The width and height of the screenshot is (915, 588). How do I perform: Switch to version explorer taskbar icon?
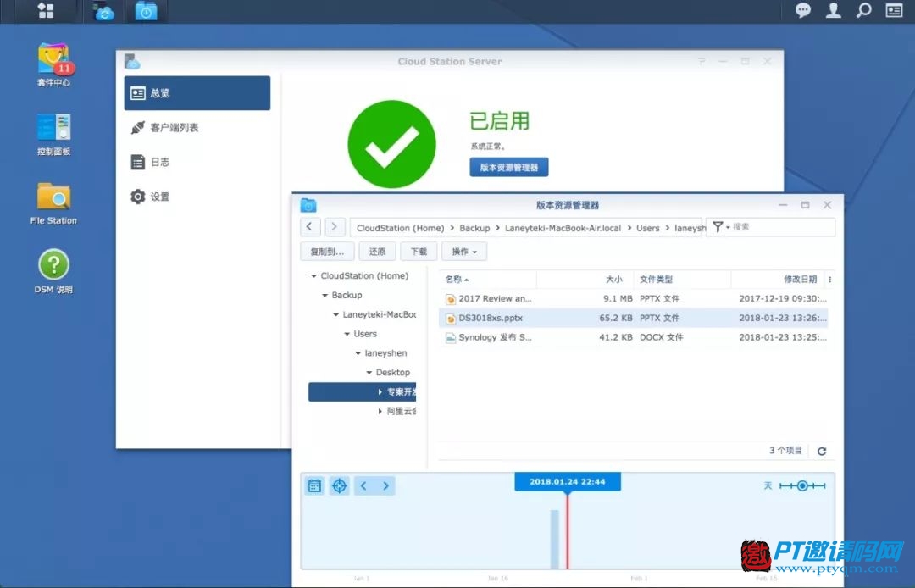coord(146,10)
